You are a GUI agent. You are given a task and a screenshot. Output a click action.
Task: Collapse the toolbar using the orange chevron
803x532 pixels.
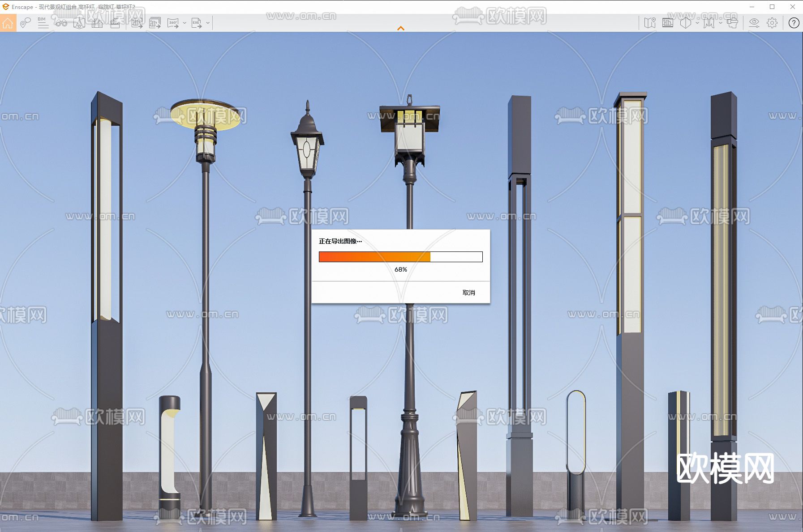401,28
